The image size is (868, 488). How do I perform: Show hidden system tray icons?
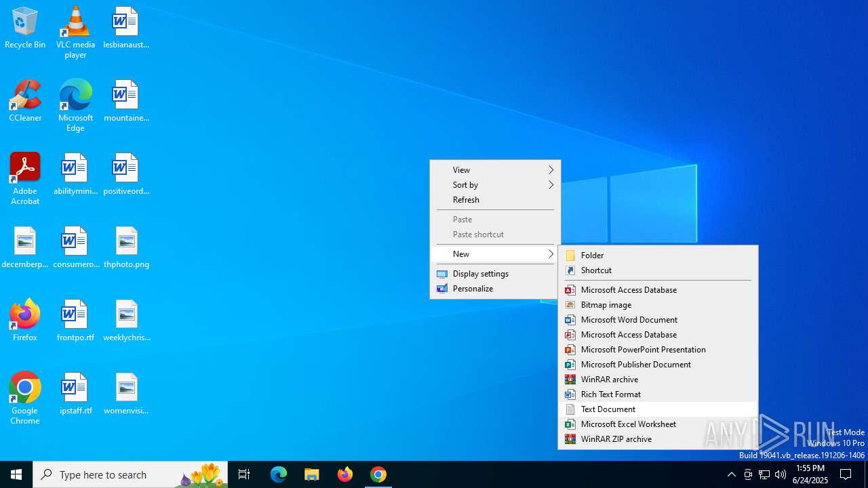pyautogui.click(x=731, y=474)
